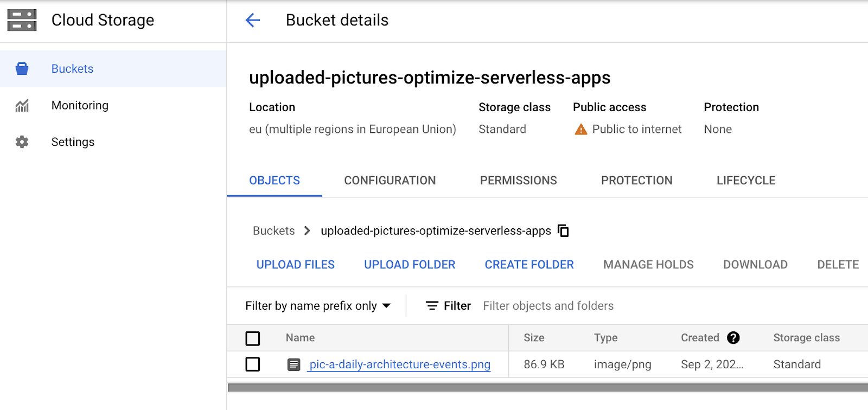Click the back arrow beside Bucket details
This screenshot has height=410, width=868.
[x=253, y=21]
